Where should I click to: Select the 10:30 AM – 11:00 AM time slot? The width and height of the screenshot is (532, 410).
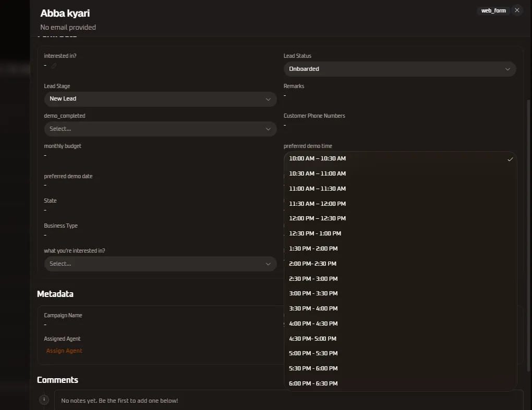[401, 173]
